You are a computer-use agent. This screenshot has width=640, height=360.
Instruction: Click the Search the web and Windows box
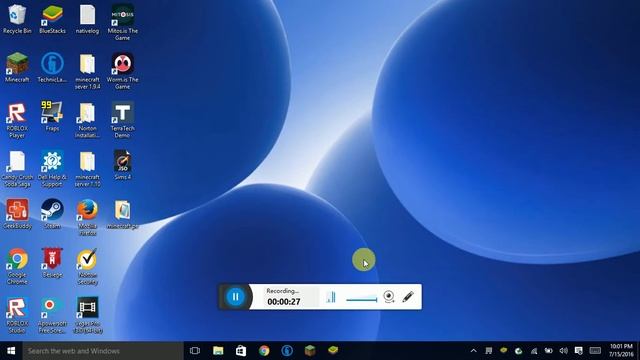pos(103,351)
